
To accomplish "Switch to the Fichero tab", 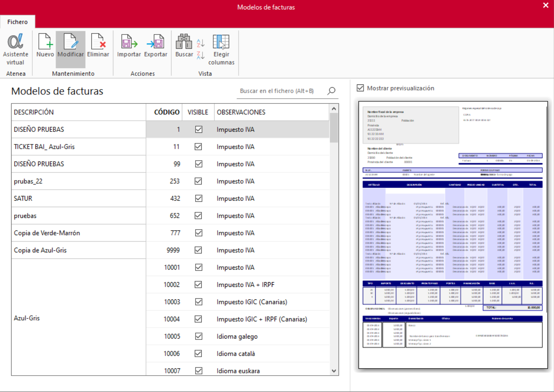I will tap(18, 22).
